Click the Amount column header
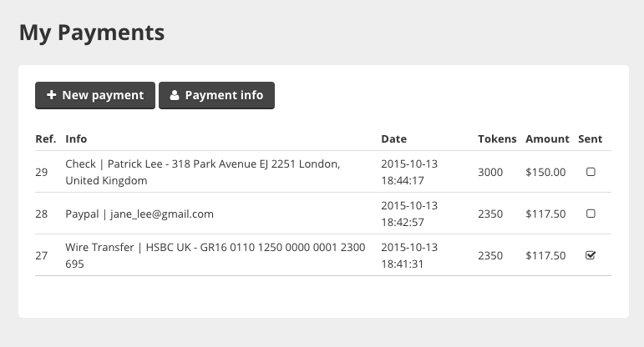Image resolution: width=644 pixels, height=347 pixels. pos(547,139)
